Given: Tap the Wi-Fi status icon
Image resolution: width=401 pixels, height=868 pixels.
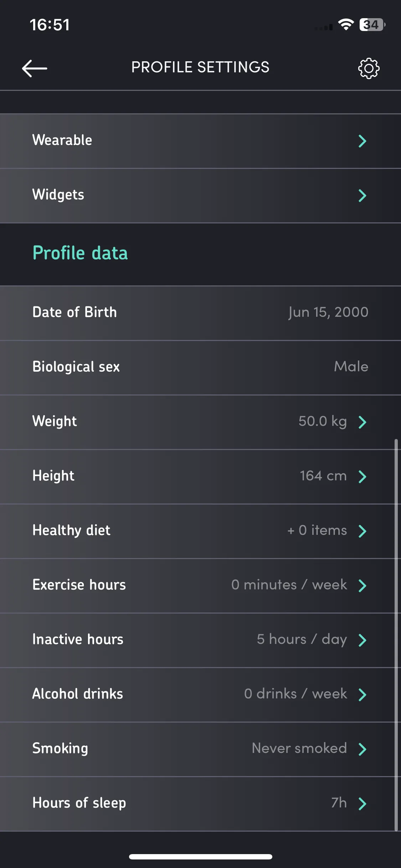Looking at the screenshot, I should point(346,25).
